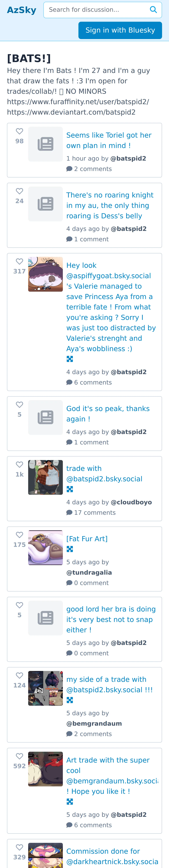
Task: Click heart icon on cloudboyo 1k post
Action: [19, 465]
